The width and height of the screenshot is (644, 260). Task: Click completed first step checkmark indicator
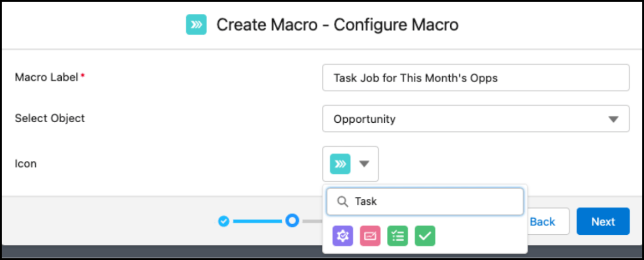click(224, 221)
